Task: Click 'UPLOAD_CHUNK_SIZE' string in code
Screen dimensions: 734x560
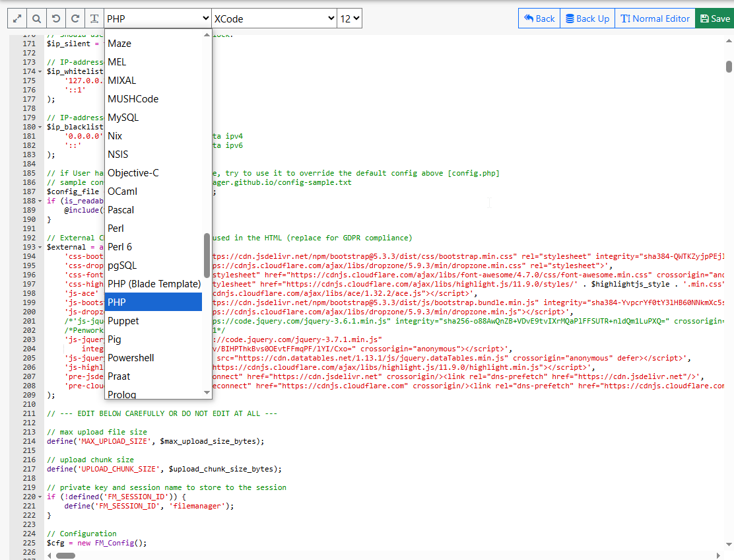Action: [119, 469]
